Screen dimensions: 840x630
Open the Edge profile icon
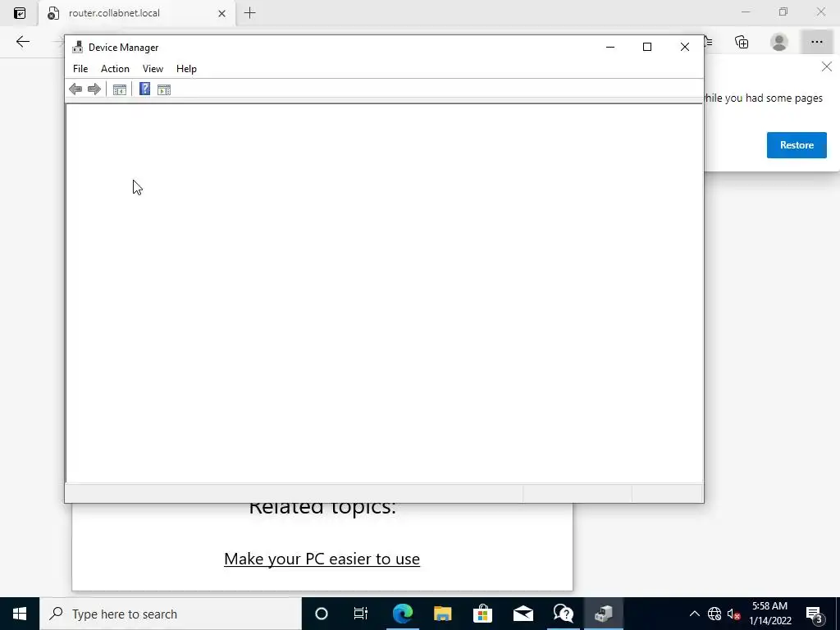(x=779, y=42)
